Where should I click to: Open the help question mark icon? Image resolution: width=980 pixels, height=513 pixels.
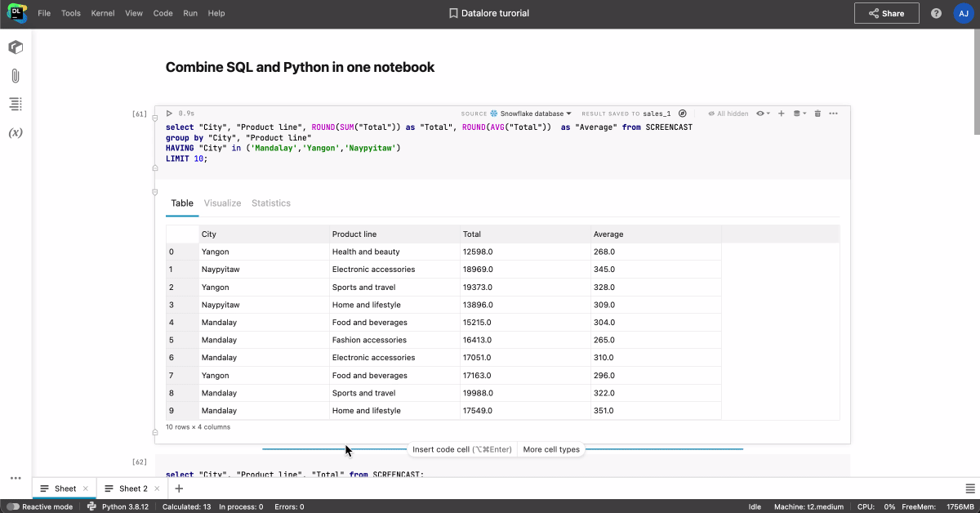point(936,13)
